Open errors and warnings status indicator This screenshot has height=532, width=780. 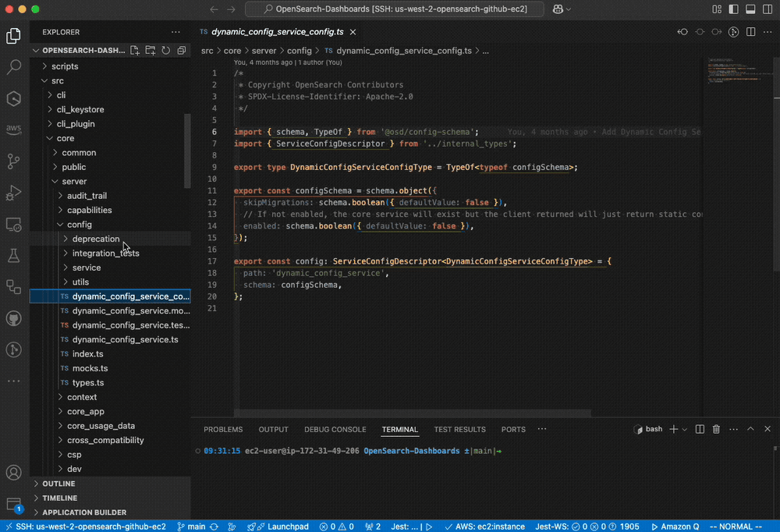click(x=337, y=527)
